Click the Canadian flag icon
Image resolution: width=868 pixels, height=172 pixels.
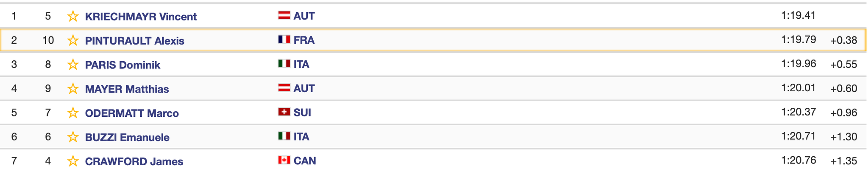pos(284,160)
